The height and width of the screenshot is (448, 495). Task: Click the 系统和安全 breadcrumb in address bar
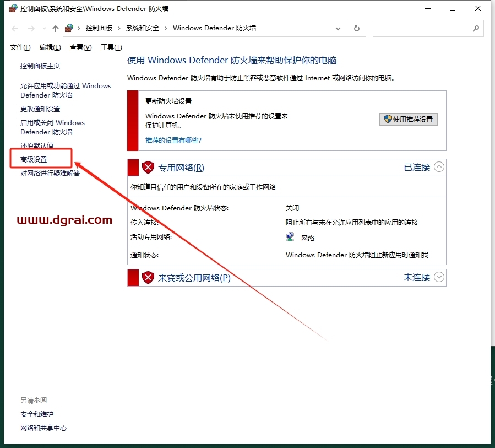pyautogui.click(x=143, y=28)
